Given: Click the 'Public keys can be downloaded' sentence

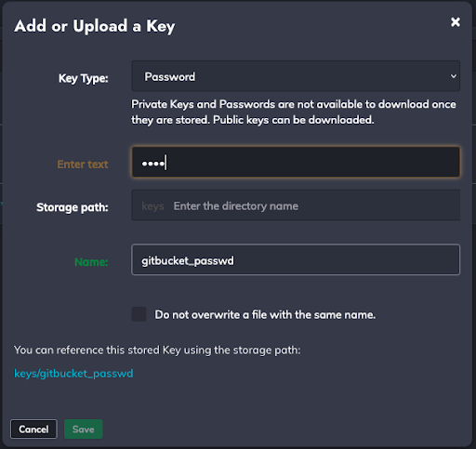Looking at the screenshot, I should click(294, 120).
